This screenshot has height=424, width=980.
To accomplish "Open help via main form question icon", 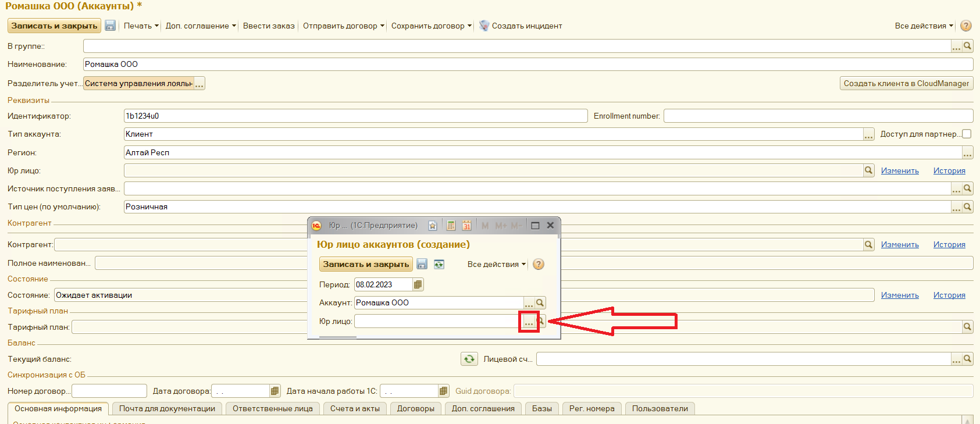I will (x=965, y=26).
